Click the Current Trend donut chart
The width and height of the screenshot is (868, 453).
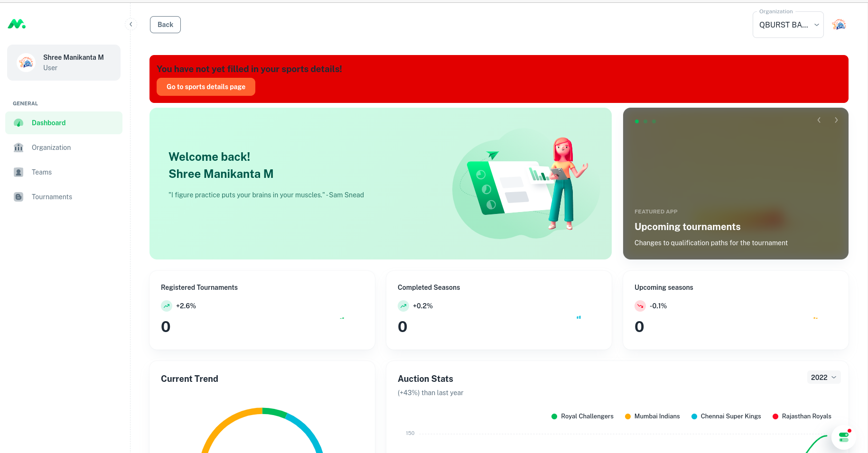[x=262, y=430]
